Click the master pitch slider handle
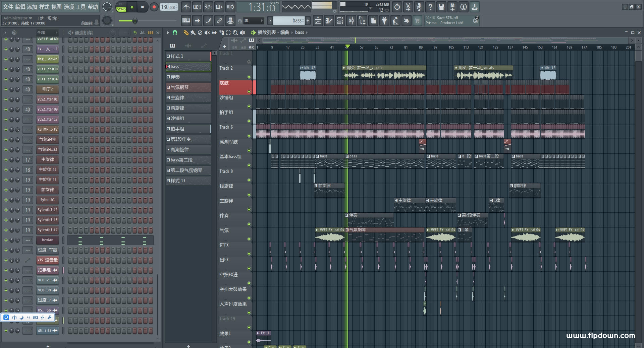 (x=135, y=21)
